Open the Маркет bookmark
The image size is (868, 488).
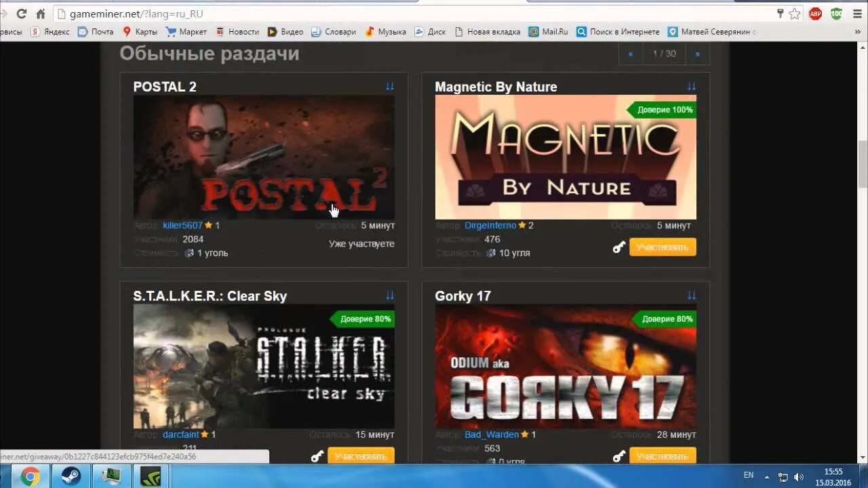pyautogui.click(x=186, y=32)
